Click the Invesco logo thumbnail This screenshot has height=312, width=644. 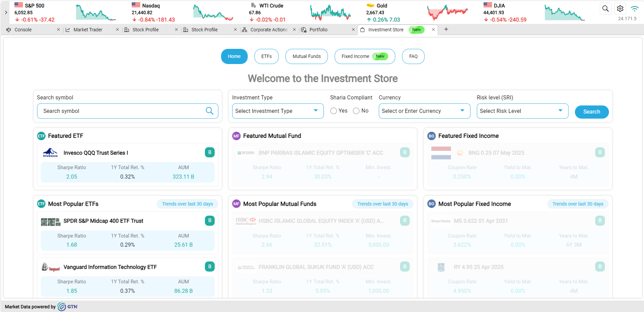click(51, 153)
